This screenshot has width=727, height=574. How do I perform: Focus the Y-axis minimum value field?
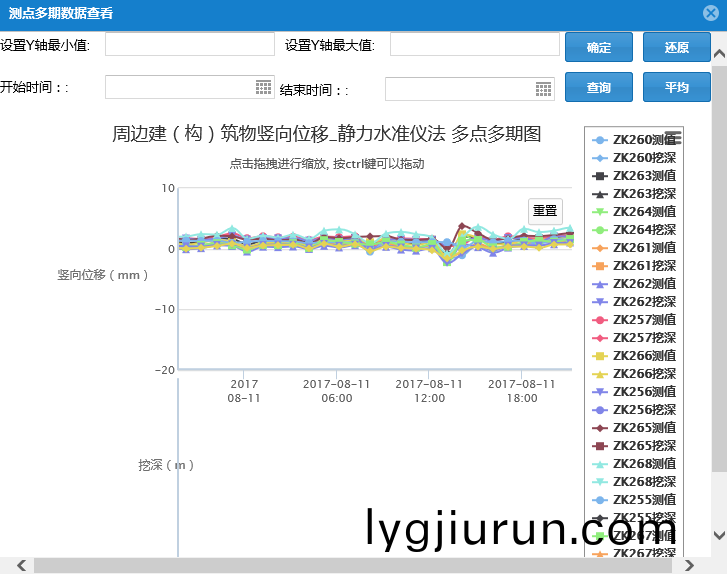(x=189, y=45)
